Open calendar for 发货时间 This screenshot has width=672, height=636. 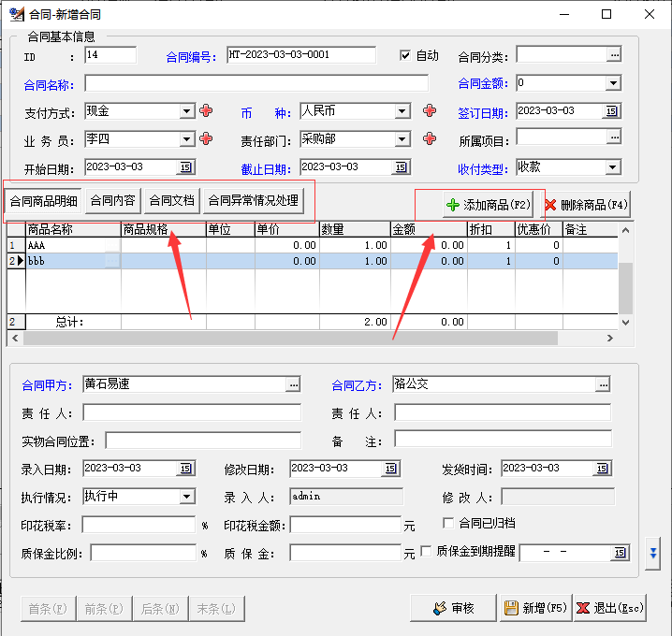602,469
